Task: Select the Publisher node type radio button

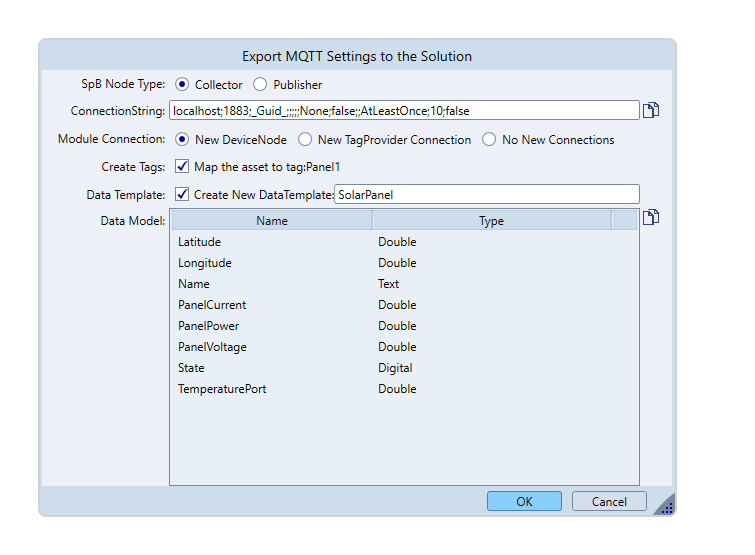Action: click(260, 84)
